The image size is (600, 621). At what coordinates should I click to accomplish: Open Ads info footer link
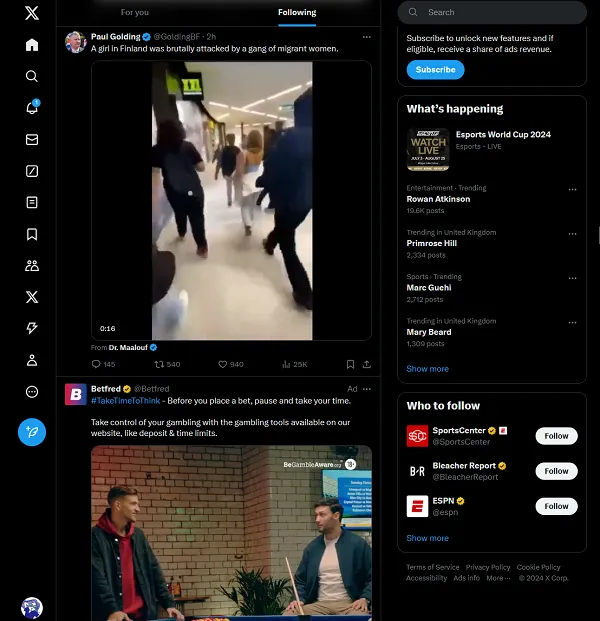coord(467,578)
